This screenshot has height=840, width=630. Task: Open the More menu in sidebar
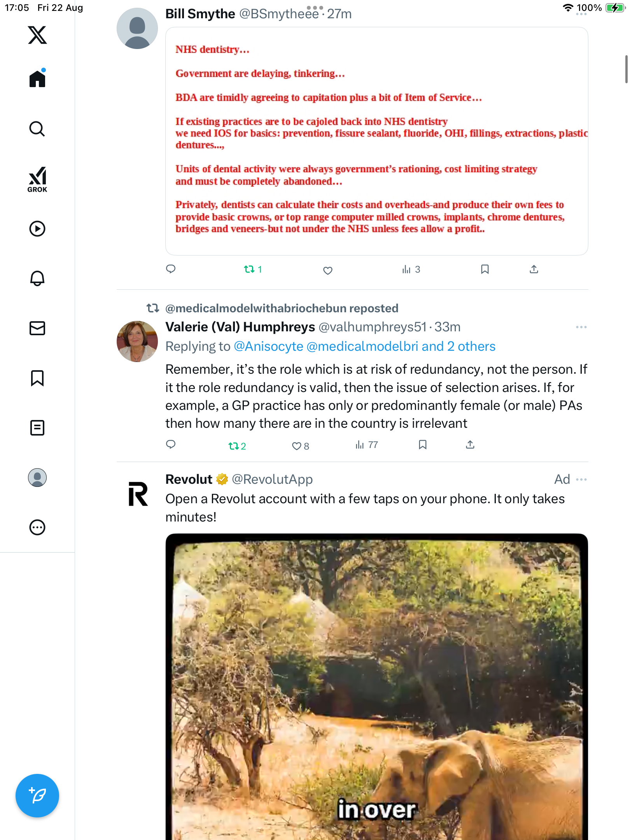click(37, 527)
